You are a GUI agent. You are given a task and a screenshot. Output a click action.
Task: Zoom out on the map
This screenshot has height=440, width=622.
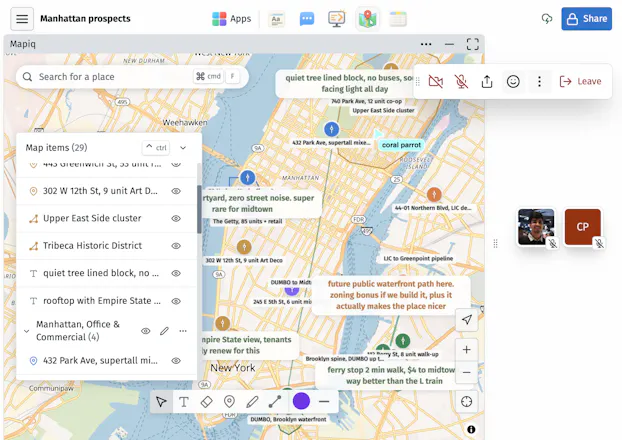(466, 373)
